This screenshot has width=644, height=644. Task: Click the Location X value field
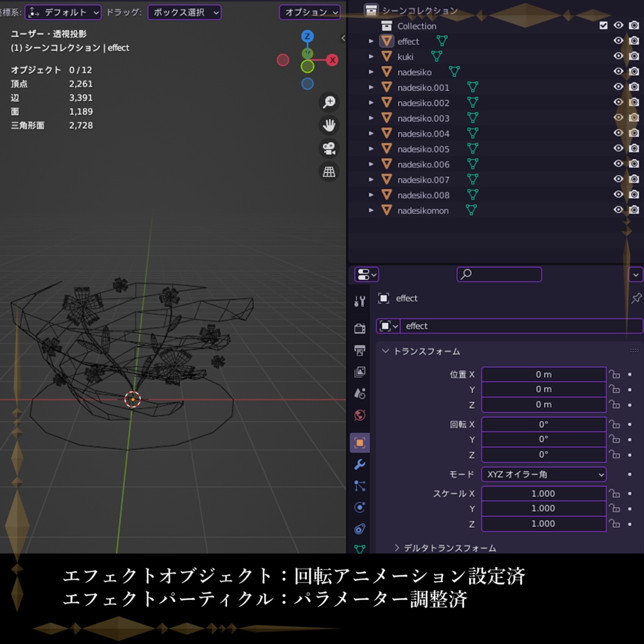(544, 374)
